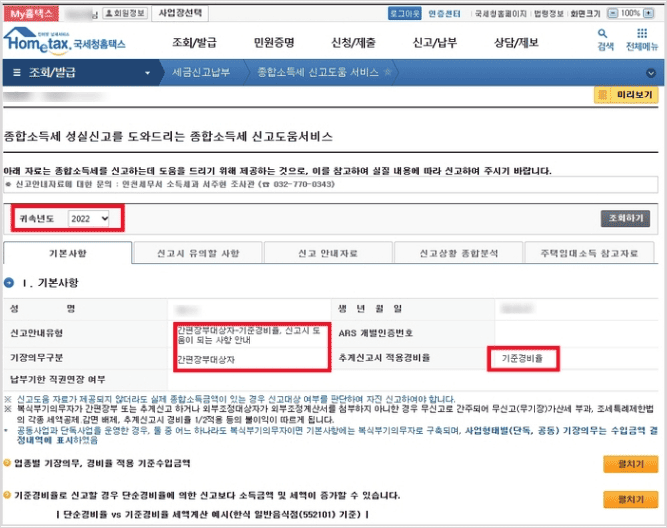The image size is (667, 528).
Task: Click 종합소득세 신고도움 서비스 breadcrumb
Action: pyautogui.click(x=317, y=72)
